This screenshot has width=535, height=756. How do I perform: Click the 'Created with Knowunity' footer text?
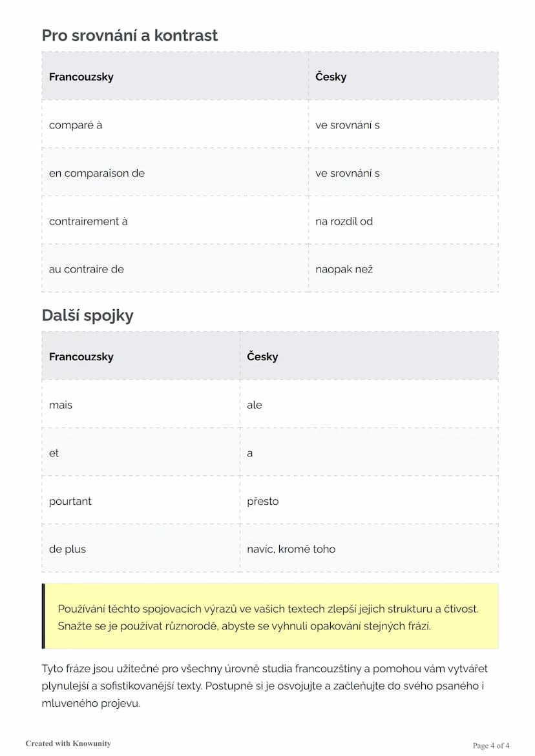coord(68,743)
